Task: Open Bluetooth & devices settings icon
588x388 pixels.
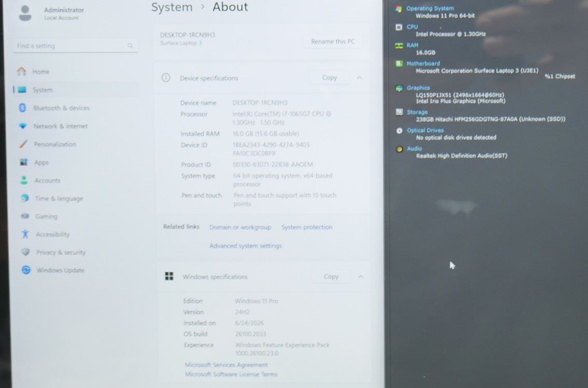Action: coord(22,108)
